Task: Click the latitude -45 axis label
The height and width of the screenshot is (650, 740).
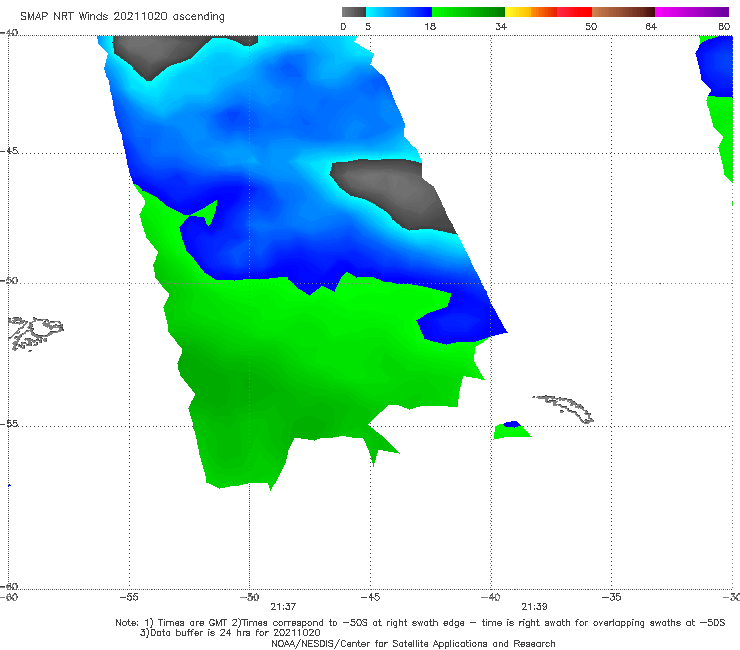Action: click(x=9, y=151)
